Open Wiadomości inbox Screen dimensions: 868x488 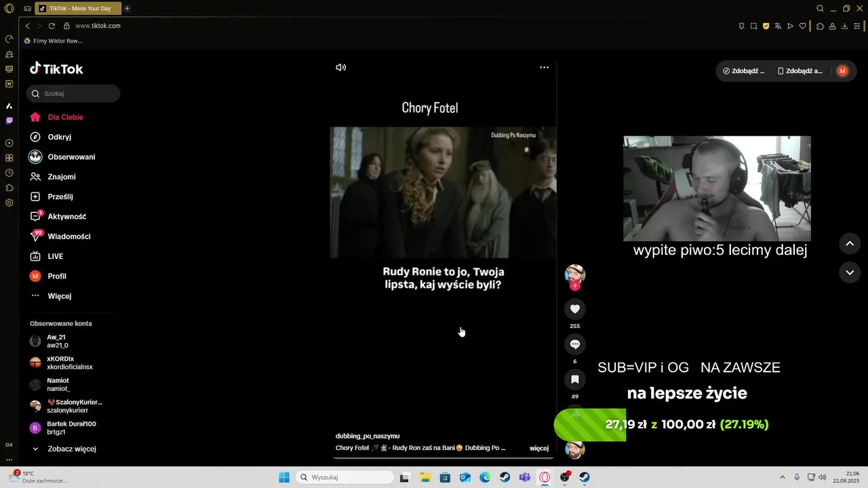click(x=60, y=237)
